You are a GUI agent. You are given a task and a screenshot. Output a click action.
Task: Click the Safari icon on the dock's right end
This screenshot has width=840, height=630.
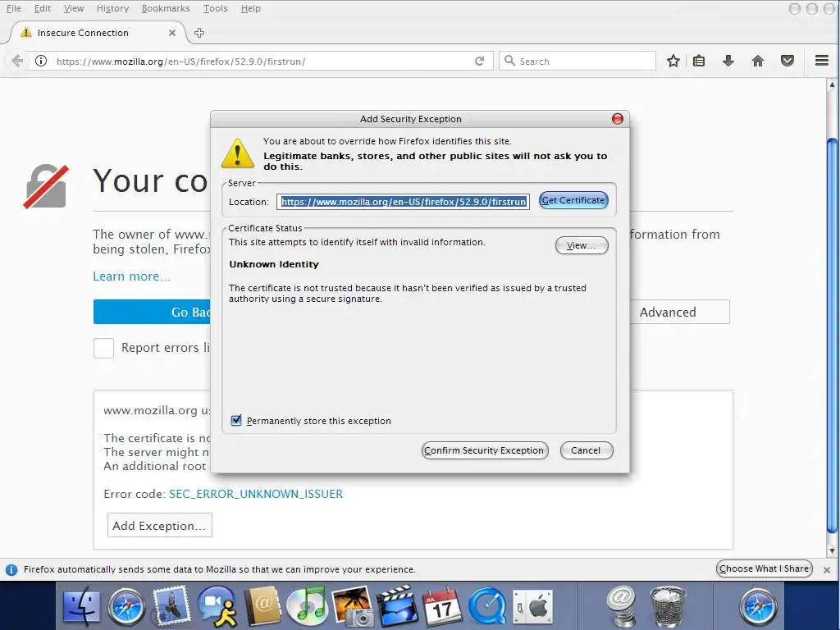click(757, 608)
